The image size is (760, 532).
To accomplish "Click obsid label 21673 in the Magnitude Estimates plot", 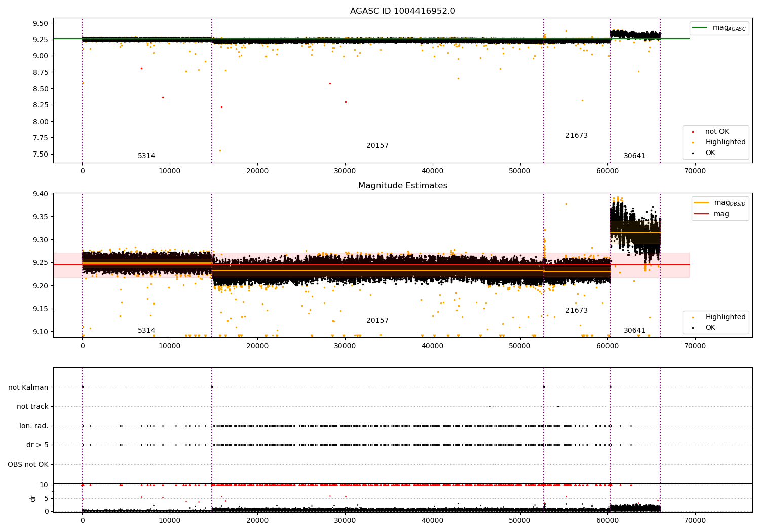I will pos(577,311).
